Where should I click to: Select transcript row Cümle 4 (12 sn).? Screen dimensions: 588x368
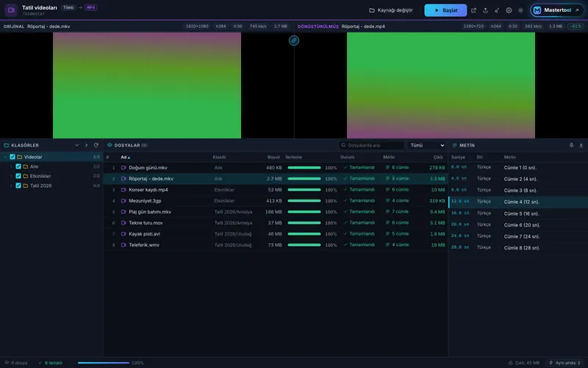click(518, 202)
